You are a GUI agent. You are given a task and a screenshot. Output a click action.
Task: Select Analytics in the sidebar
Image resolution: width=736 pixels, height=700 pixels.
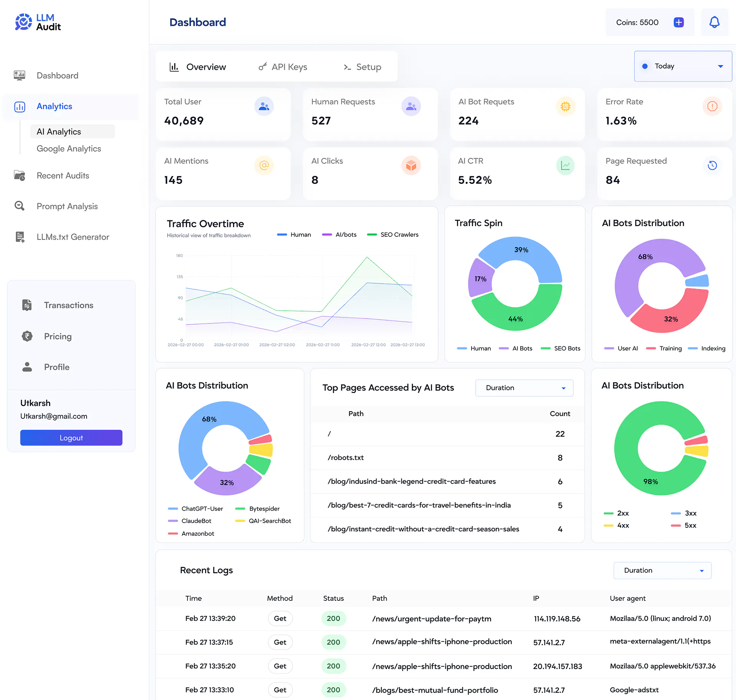click(x=71, y=107)
